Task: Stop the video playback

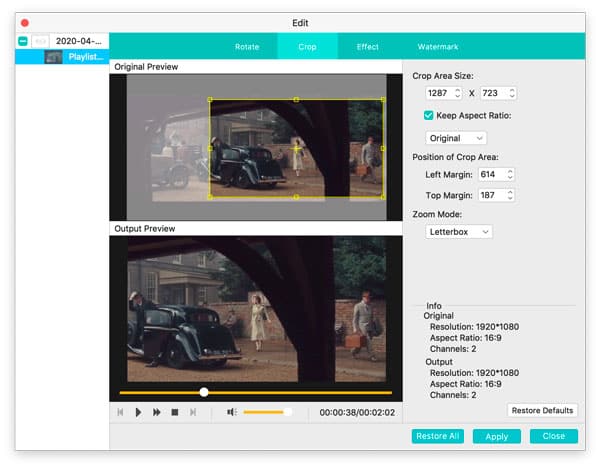Action: click(x=175, y=412)
